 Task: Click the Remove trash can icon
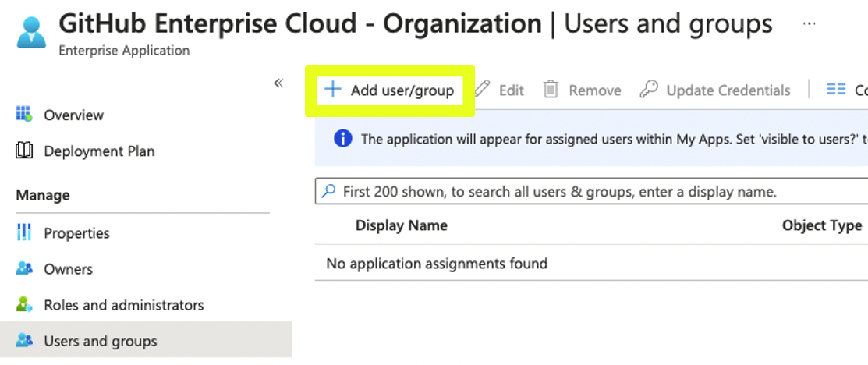(x=551, y=89)
